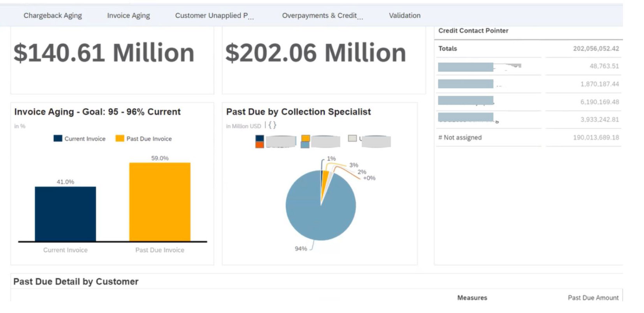Open the Customer Unapplied P... tab
Viewport: 644px width, 313px height.
click(214, 16)
